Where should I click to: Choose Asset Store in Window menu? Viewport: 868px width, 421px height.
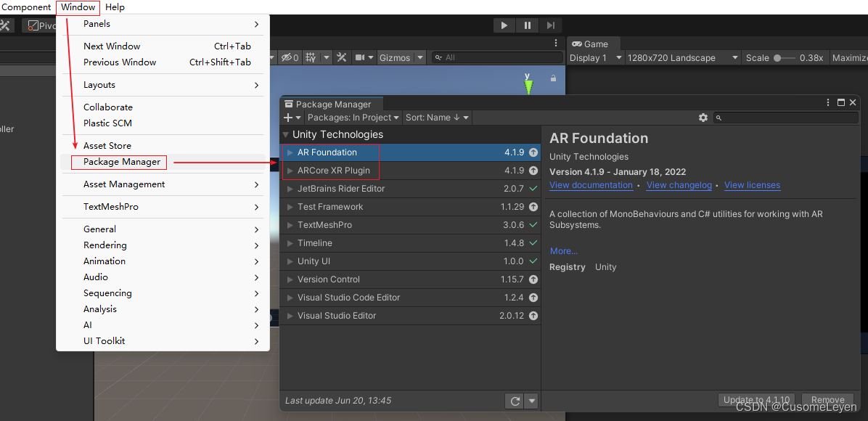click(107, 146)
